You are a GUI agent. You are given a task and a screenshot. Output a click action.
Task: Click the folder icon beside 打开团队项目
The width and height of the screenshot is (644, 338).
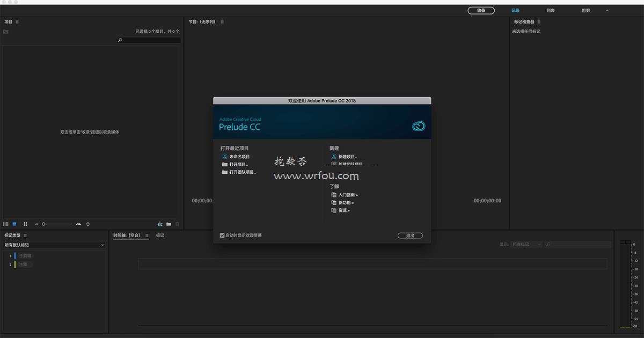[x=225, y=172]
